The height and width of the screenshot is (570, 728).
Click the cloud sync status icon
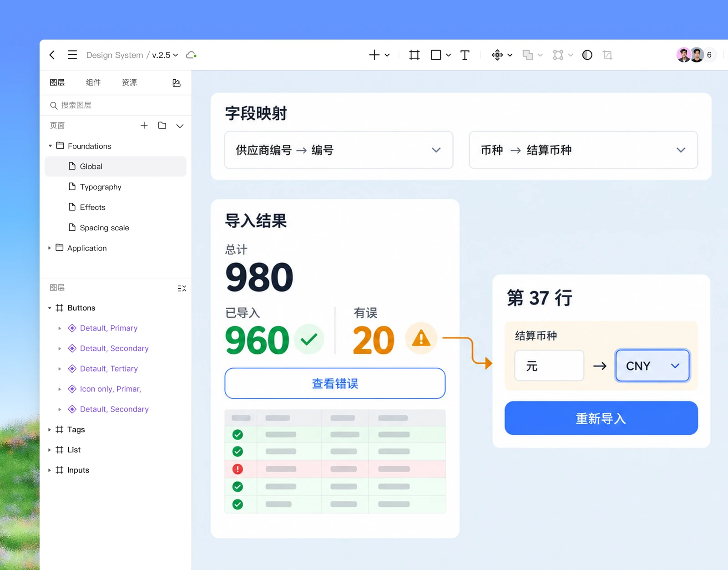(191, 55)
